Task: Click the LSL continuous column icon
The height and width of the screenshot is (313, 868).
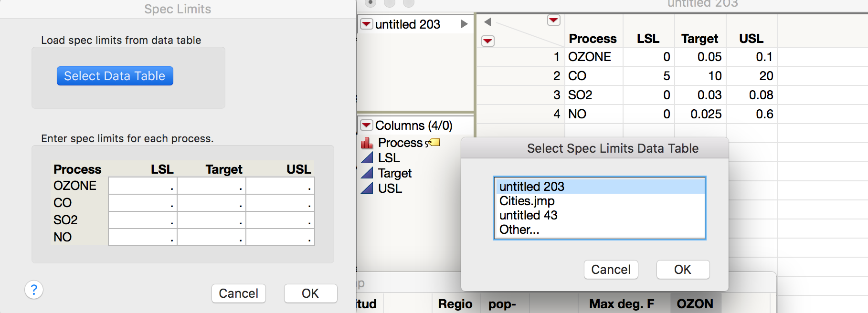Action: 367,158
